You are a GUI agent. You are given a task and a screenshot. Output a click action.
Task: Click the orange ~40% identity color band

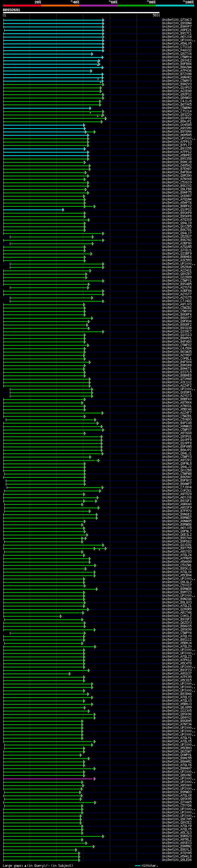61,6
